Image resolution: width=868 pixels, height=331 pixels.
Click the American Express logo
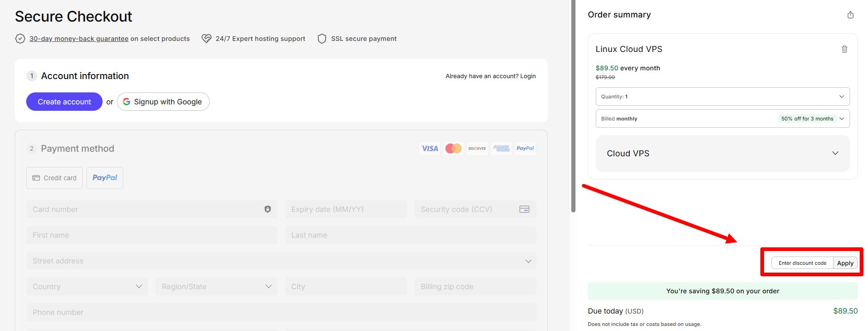click(501, 148)
